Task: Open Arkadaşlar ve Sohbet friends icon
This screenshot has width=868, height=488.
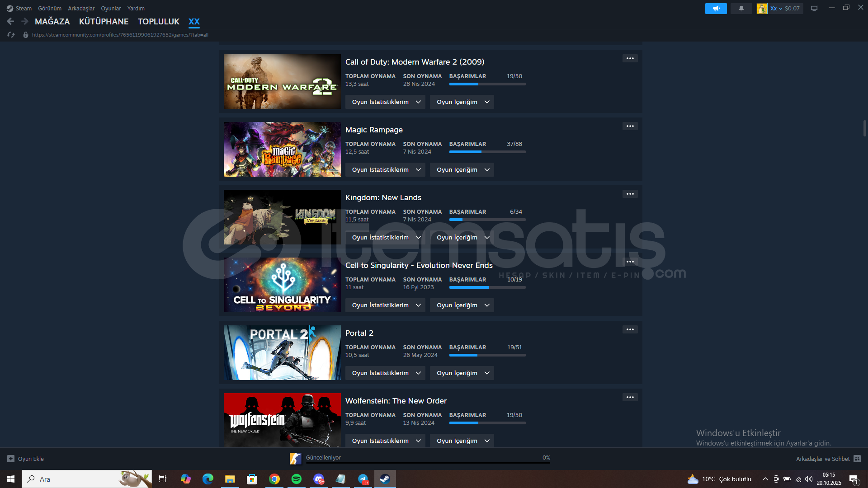Action: [857, 459]
